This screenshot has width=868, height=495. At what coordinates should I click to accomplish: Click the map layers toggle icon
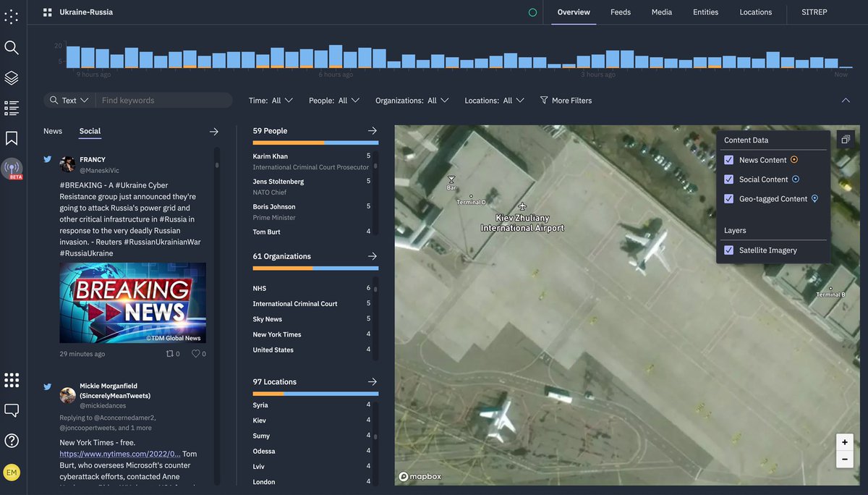coord(846,140)
